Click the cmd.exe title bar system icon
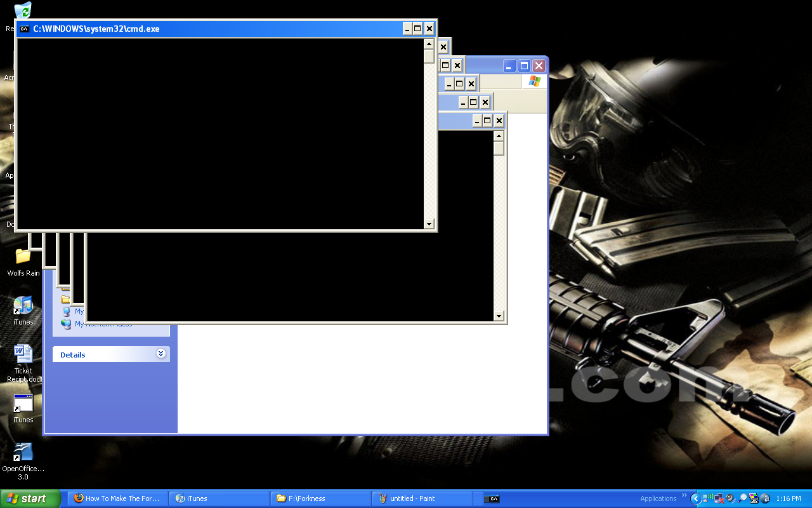Image resolution: width=812 pixels, height=508 pixels. point(25,29)
